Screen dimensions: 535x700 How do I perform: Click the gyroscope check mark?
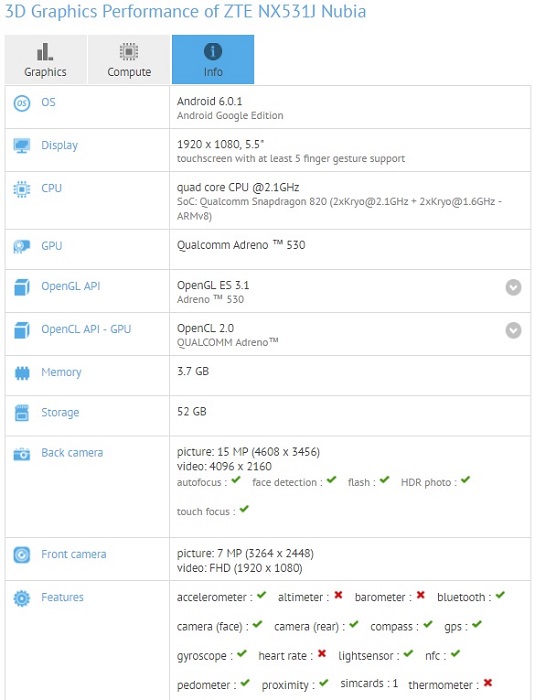(242, 654)
